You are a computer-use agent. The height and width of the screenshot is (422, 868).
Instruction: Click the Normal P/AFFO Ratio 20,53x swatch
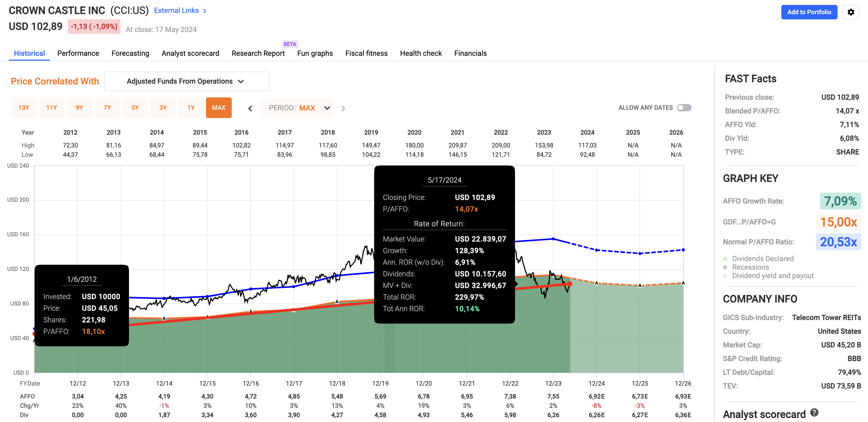[x=838, y=242]
